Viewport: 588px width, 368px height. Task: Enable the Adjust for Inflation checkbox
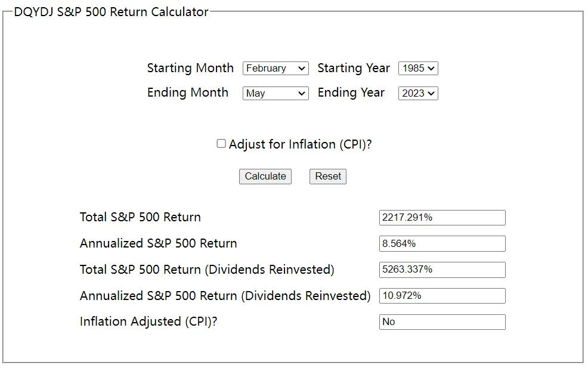click(221, 144)
